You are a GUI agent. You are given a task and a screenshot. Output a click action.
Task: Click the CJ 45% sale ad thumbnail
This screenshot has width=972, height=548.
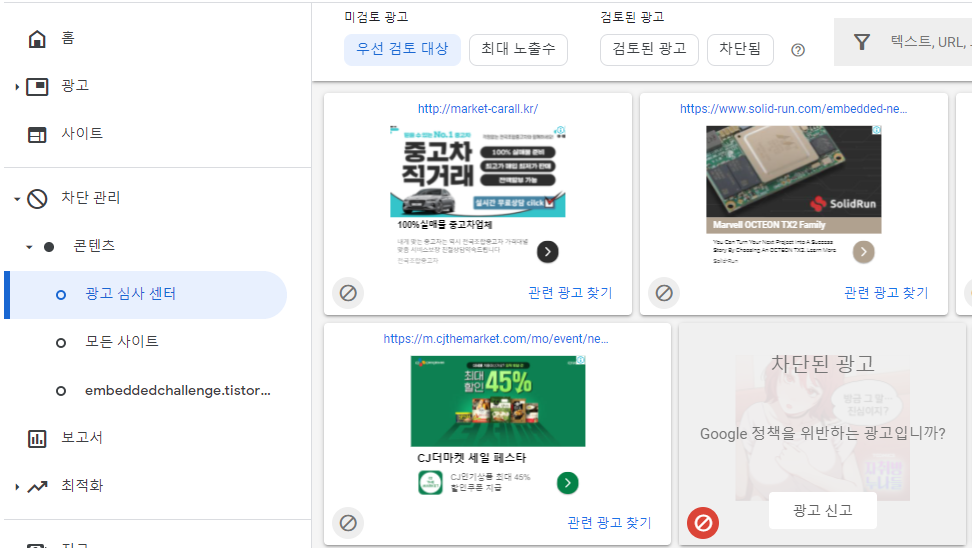click(x=498, y=401)
